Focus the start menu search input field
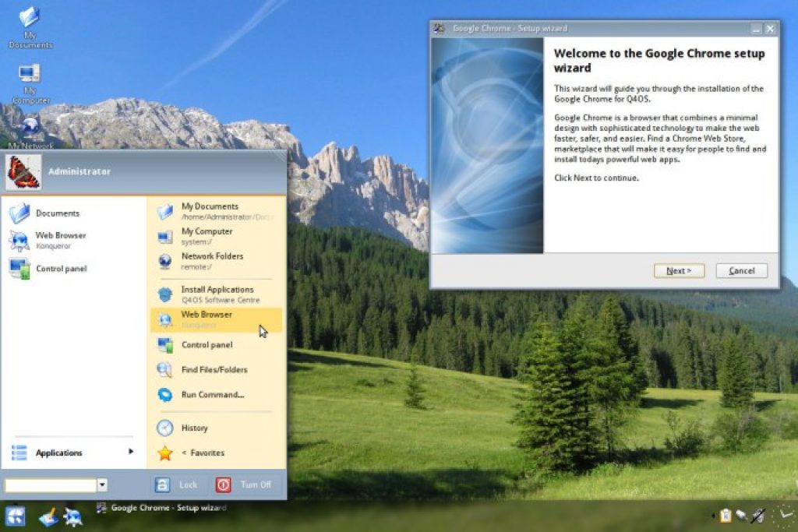Screen dimensions: 798x532 (x=51, y=484)
